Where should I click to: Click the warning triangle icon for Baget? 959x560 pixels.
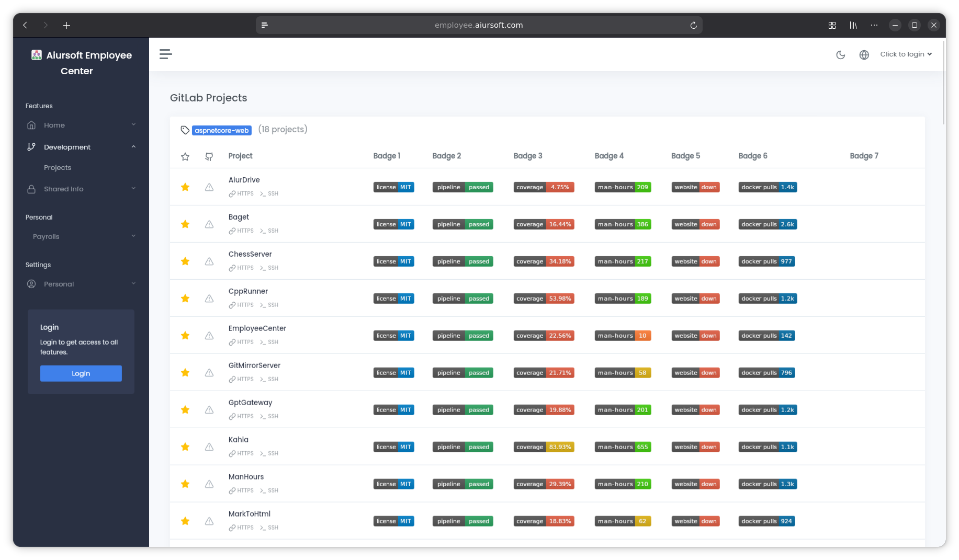point(209,224)
